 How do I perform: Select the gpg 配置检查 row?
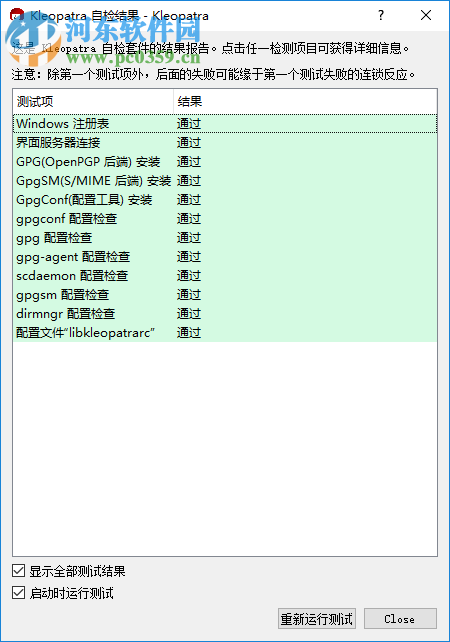[225, 238]
